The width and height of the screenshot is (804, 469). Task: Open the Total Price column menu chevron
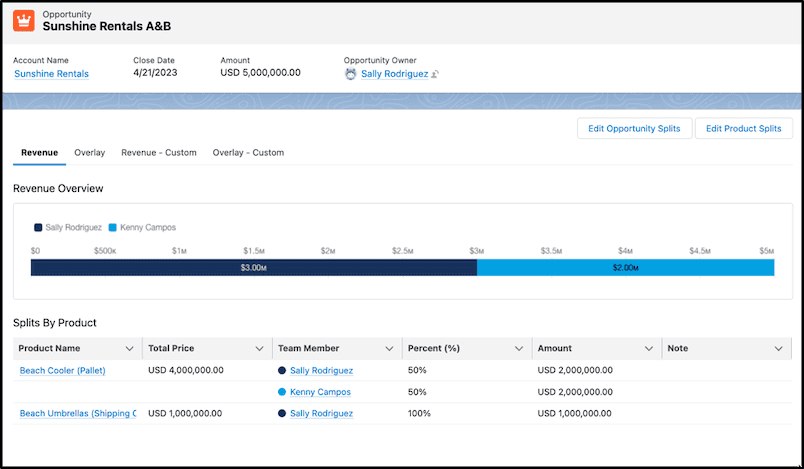259,349
